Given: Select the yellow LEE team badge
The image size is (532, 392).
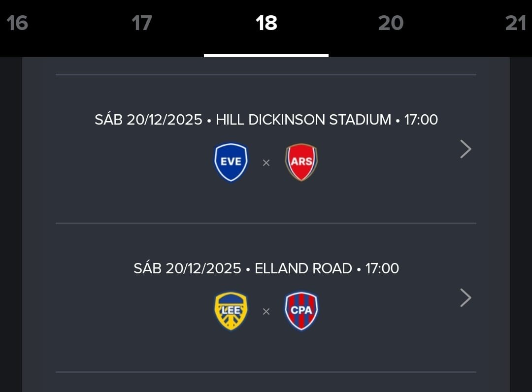Looking at the screenshot, I should tap(231, 311).
